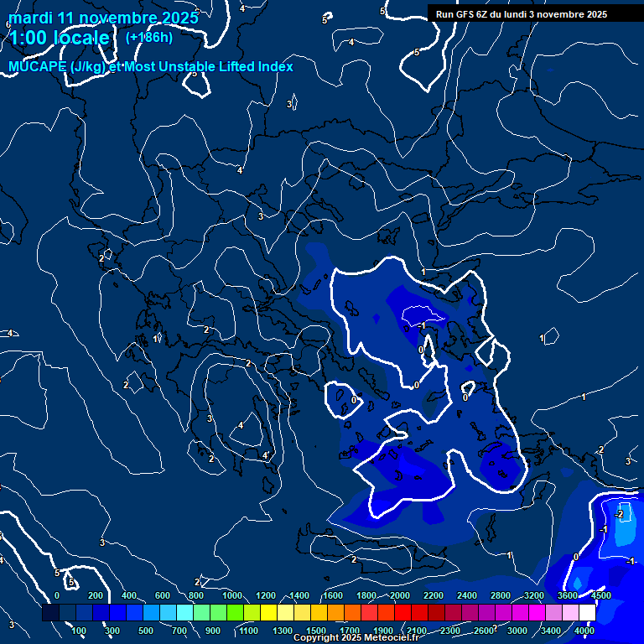Viewport: 644px width, 644px height.
Task: Click the 'Run GFS 6Z du lundi 3 novembre 2025' banner
Action: pyautogui.click(x=522, y=14)
